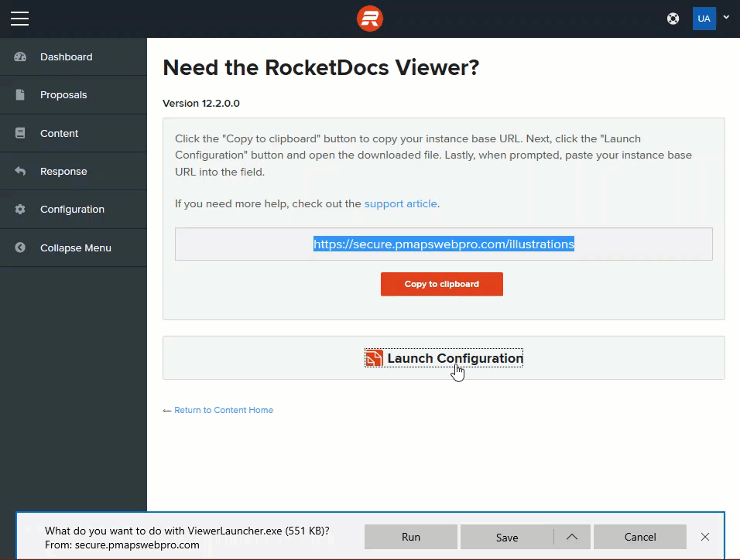The image size is (740, 560).
Task: Click the Proposals document icon
Action: pyautogui.click(x=20, y=95)
